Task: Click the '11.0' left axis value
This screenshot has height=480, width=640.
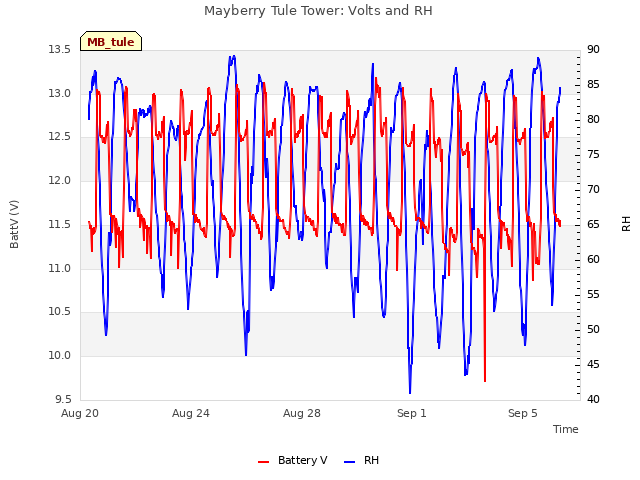Action: point(59,269)
